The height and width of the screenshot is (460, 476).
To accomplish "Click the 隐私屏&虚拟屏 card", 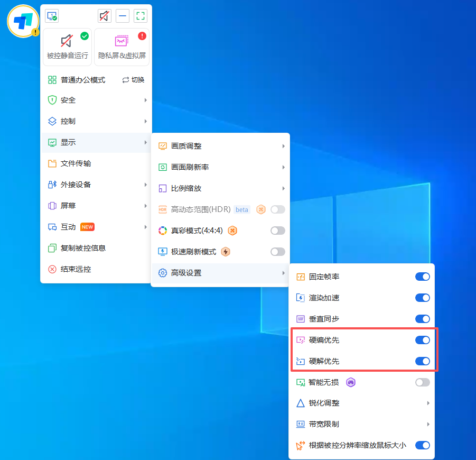I will [x=122, y=47].
